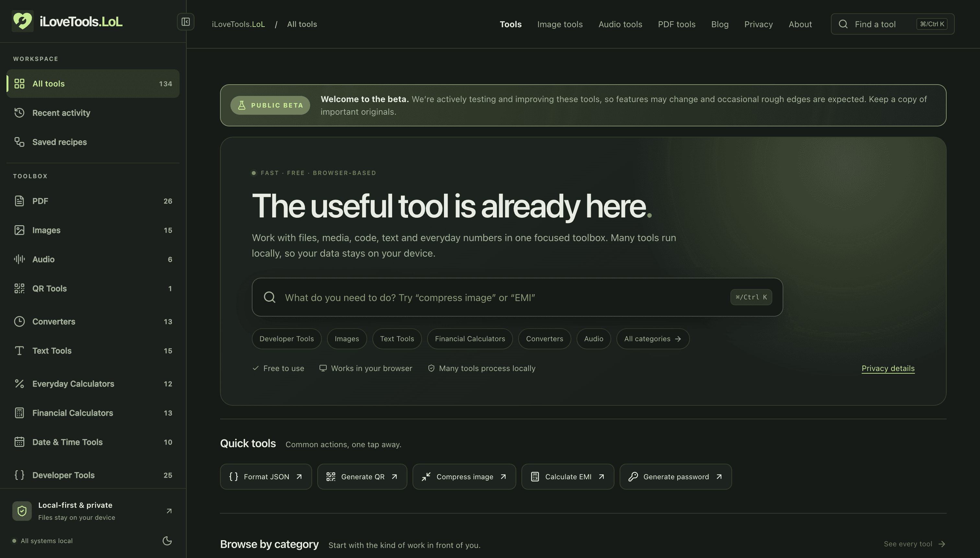Click the 'Free to use' label
The image size is (980, 558).
click(284, 368)
